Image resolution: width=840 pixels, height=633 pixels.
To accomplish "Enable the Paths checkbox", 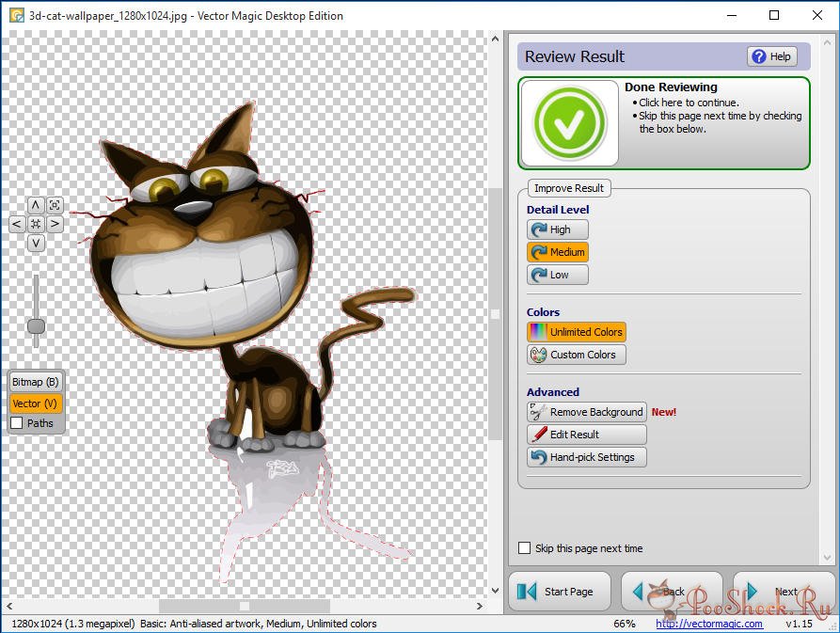I will pyautogui.click(x=17, y=423).
